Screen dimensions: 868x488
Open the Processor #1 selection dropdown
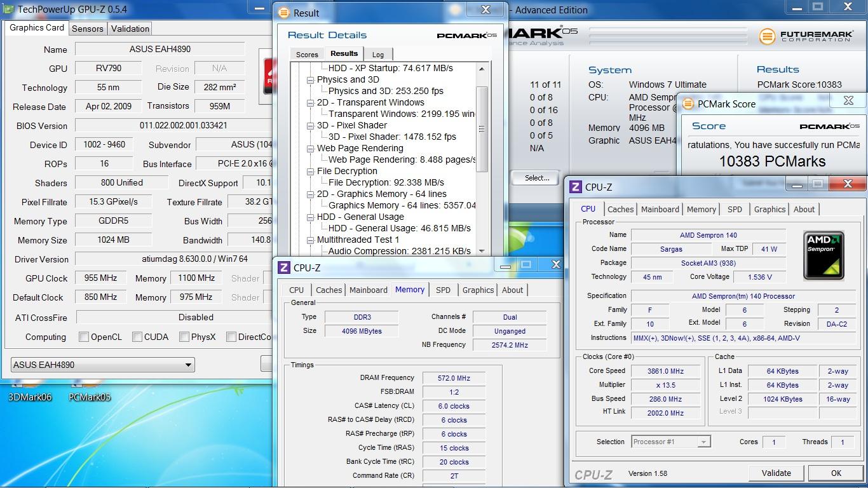click(x=671, y=442)
